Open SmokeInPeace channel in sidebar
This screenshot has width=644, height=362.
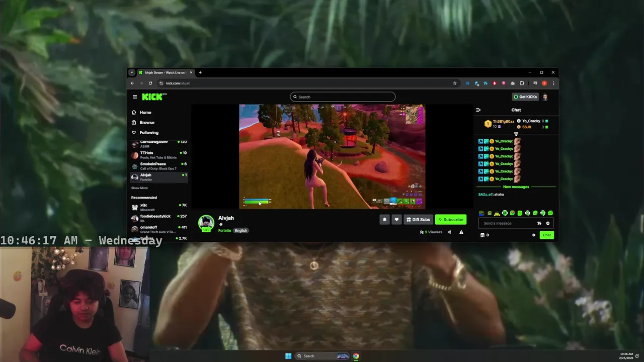pyautogui.click(x=159, y=166)
